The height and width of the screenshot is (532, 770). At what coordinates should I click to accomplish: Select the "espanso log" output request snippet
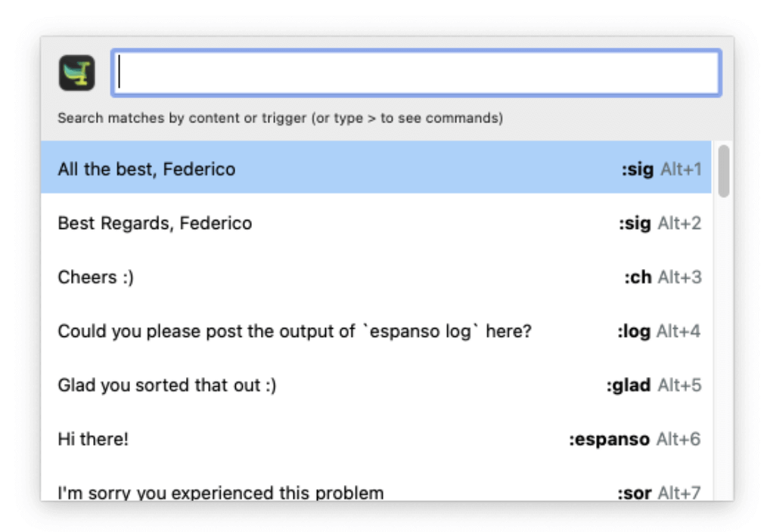[x=295, y=331]
